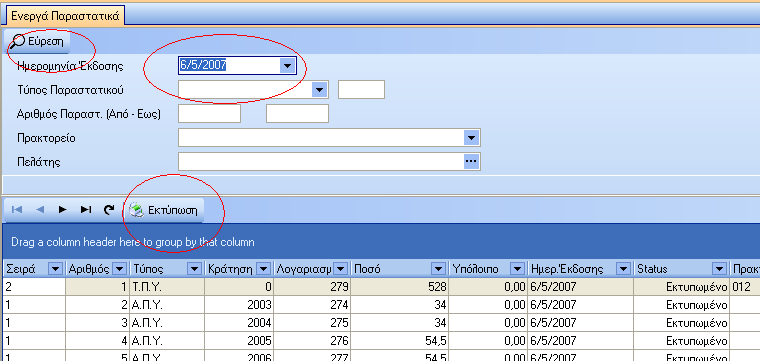Click the Αριθμός Παραστ. 'Εως' input box
This screenshot has height=361, width=760.
pyautogui.click(x=297, y=114)
